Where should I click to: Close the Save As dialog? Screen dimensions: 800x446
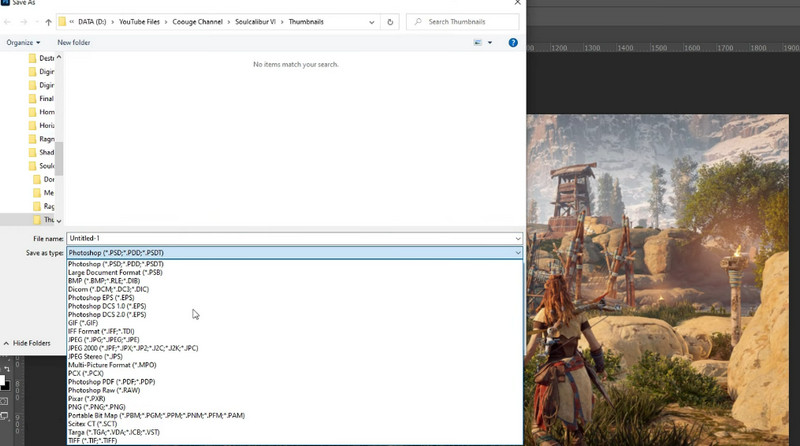pyautogui.click(x=517, y=3)
